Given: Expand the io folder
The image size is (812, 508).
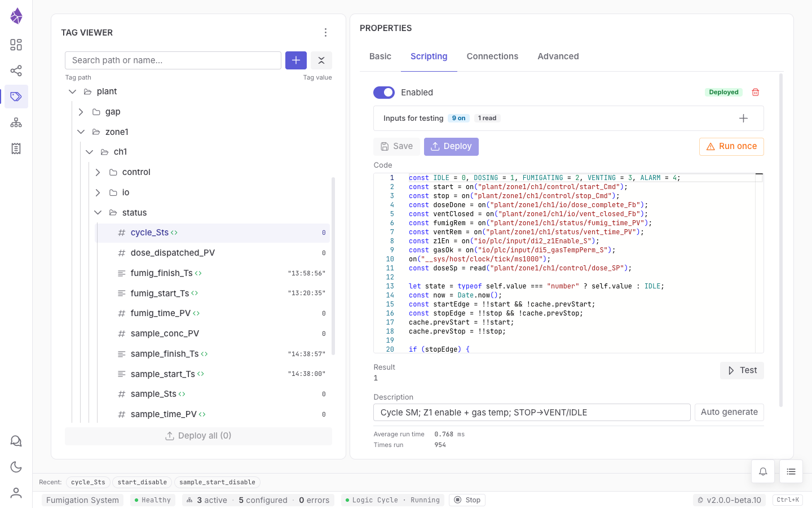Looking at the screenshot, I should (x=98, y=192).
